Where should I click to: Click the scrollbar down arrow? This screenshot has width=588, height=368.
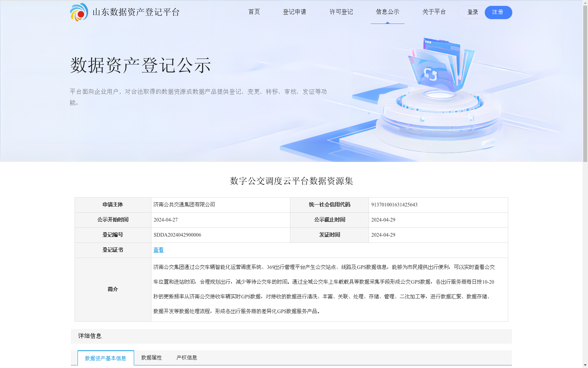[x=585, y=365]
